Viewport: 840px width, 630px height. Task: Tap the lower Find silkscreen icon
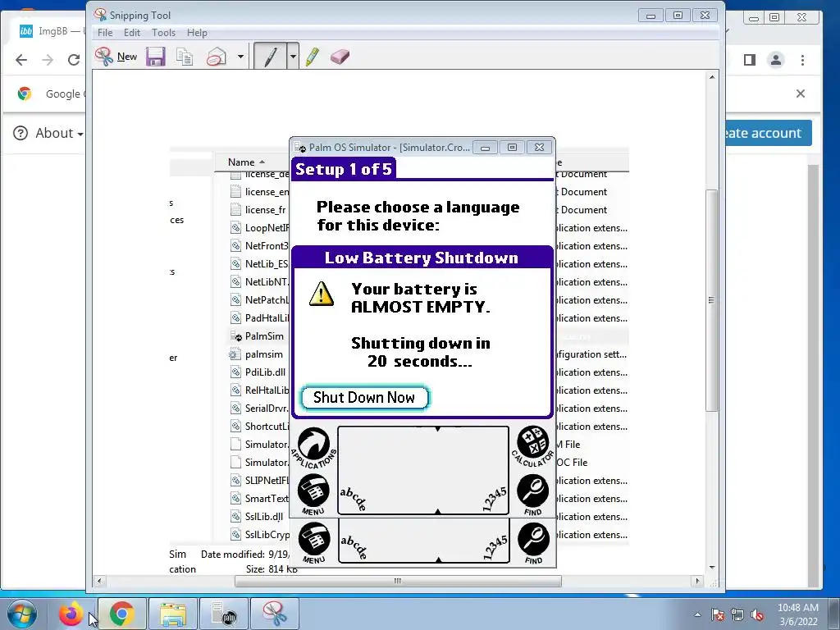tap(533, 543)
